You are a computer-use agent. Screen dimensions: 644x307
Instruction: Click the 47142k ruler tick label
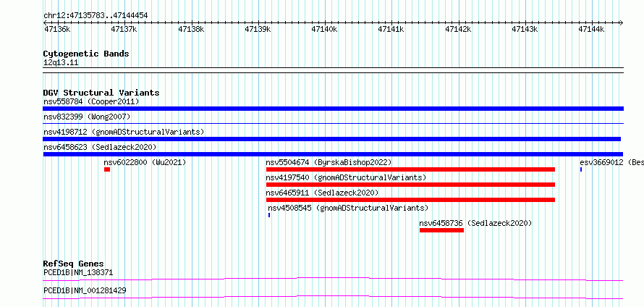pos(458,29)
